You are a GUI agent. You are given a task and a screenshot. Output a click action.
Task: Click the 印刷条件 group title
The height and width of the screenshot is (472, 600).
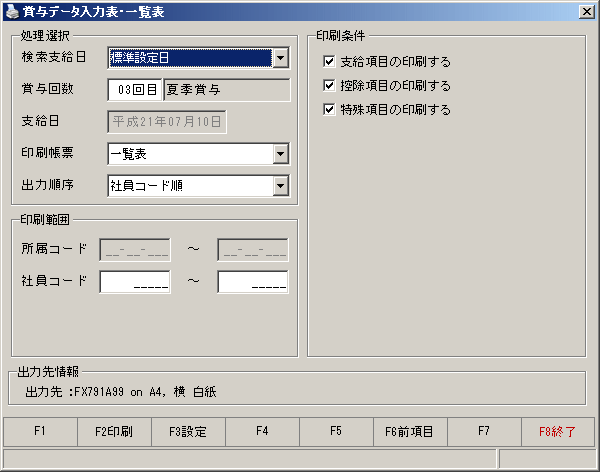(x=341, y=36)
